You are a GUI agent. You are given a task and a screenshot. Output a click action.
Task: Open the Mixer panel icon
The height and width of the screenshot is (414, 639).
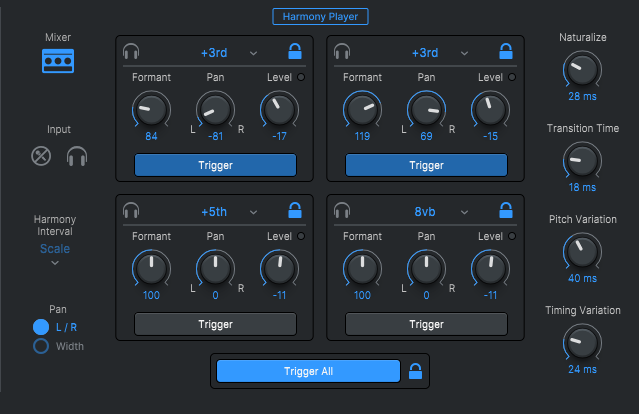coord(58,61)
